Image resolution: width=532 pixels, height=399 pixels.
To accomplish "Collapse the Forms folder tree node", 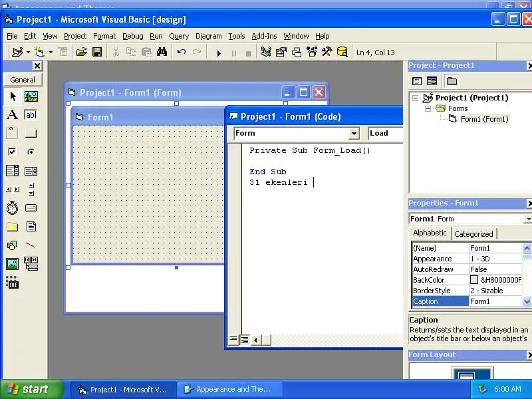I will (x=428, y=108).
